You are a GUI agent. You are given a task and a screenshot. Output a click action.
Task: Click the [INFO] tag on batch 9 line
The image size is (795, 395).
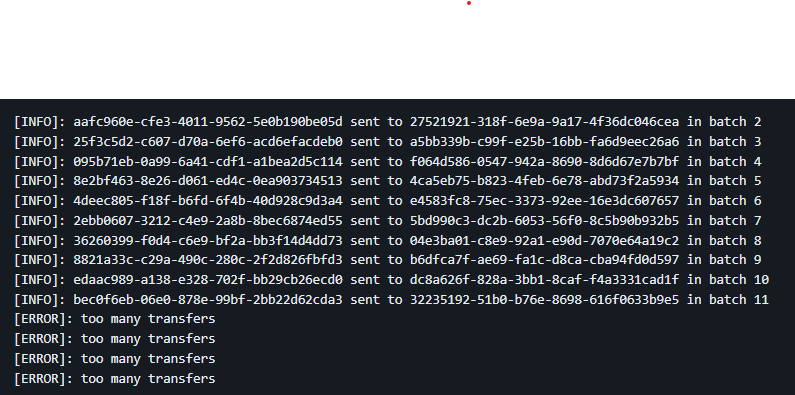pos(40,260)
